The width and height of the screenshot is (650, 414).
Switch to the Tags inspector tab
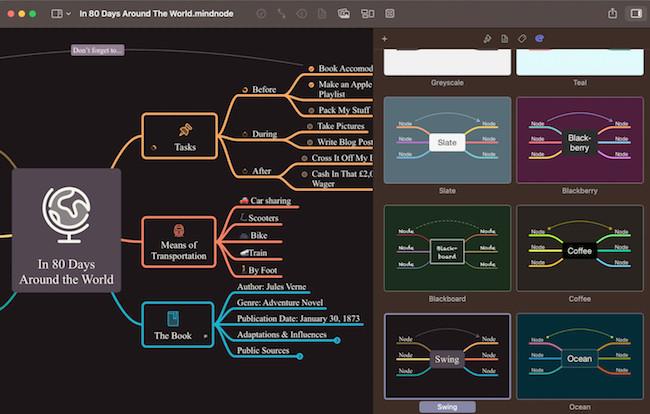coord(522,39)
